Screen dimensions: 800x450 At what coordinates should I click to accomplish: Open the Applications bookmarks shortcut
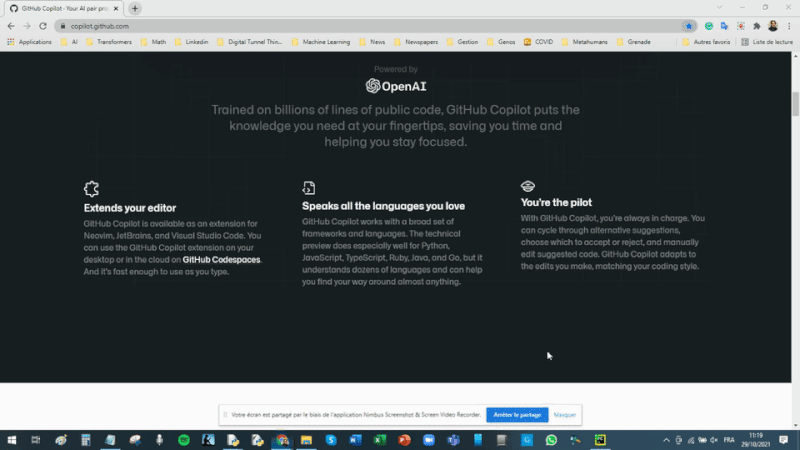point(30,42)
